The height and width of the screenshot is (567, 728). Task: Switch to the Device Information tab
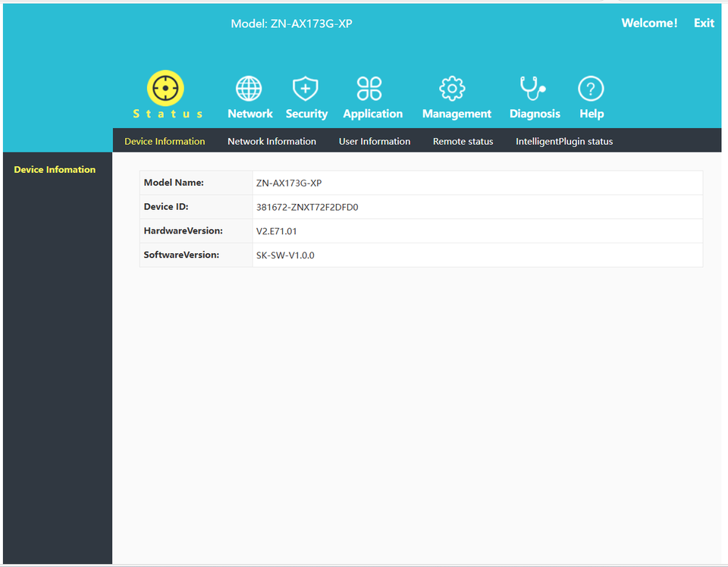(165, 141)
